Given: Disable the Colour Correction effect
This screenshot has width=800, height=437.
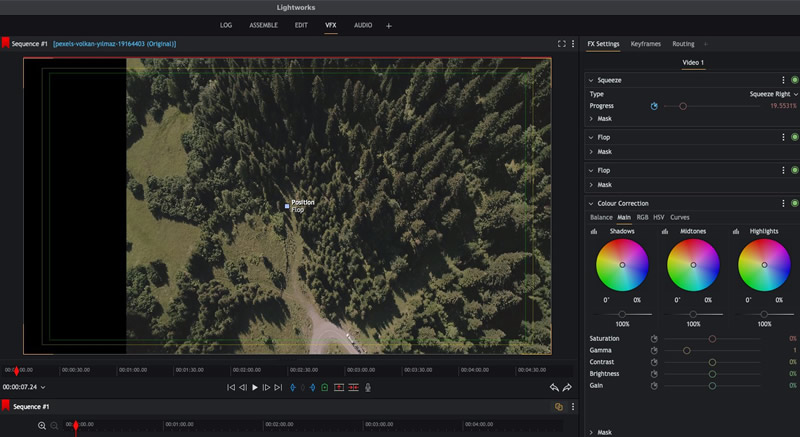Looking at the screenshot, I should click(x=794, y=203).
